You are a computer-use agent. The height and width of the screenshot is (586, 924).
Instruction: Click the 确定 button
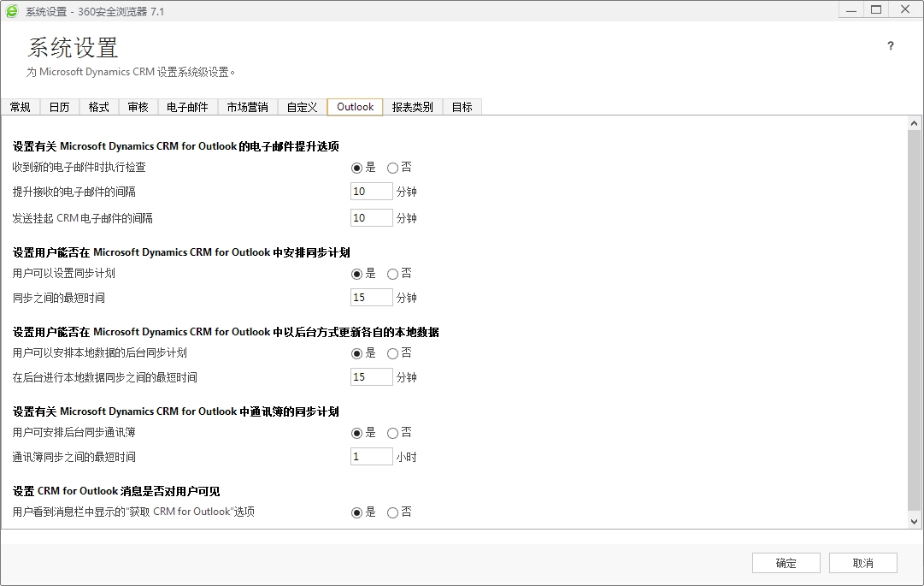[786, 563]
